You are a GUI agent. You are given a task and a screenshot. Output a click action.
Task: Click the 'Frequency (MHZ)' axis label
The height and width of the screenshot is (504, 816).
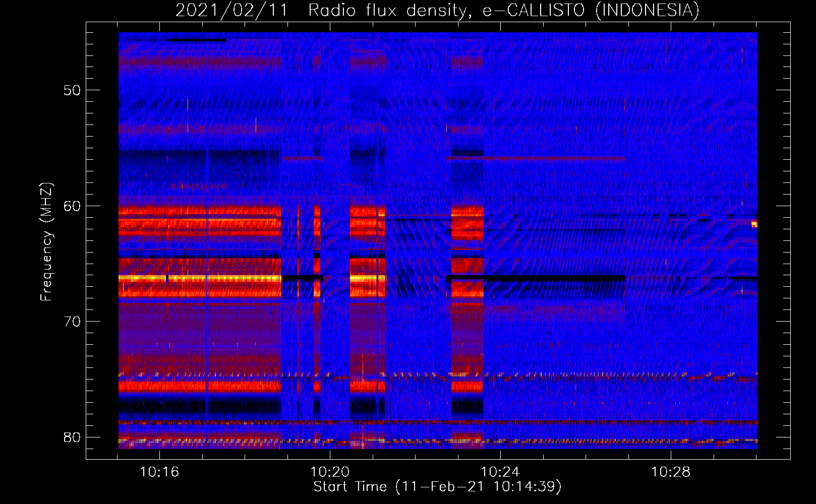pyautogui.click(x=46, y=242)
